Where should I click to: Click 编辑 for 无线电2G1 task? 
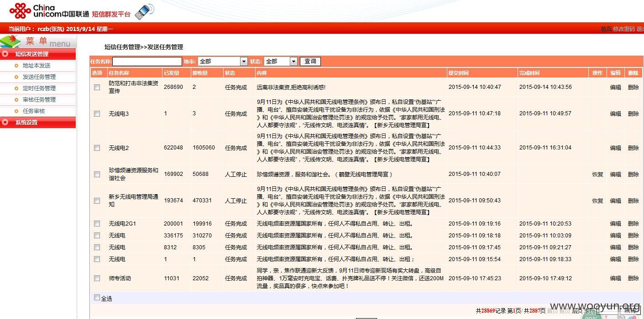click(x=615, y=223)
